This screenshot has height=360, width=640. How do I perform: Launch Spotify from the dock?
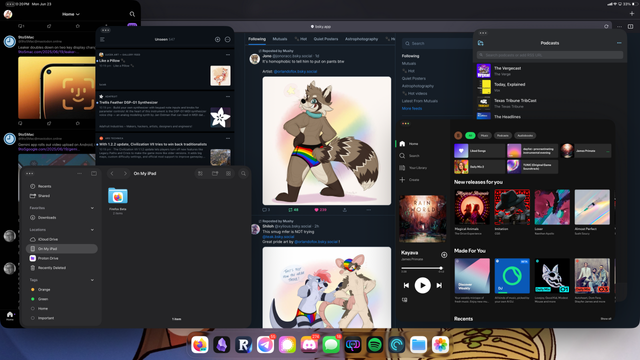tap(375, 345)
